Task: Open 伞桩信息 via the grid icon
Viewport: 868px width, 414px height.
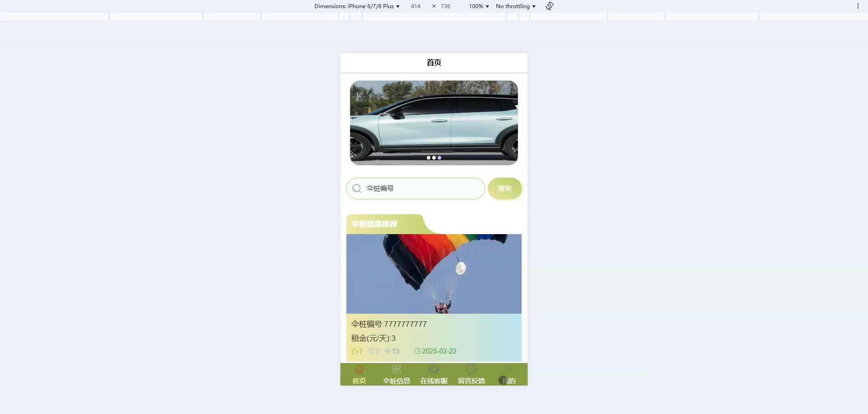Action: [396, 369]
